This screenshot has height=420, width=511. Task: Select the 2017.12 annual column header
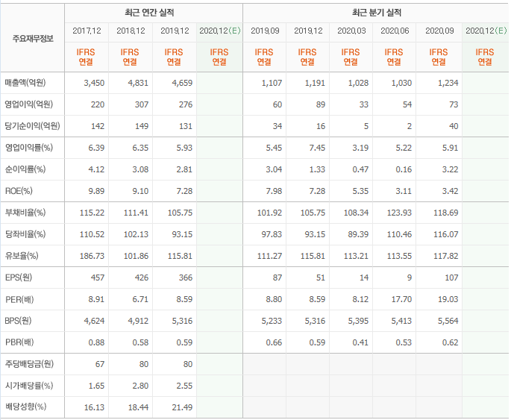(87, 31)
